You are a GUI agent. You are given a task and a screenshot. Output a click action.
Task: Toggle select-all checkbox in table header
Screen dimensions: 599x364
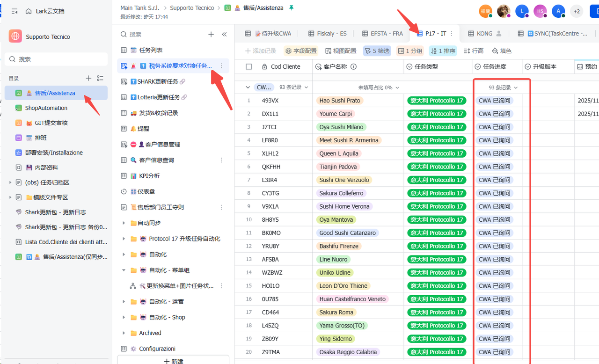pyautogui.click(x=249, y=66)
